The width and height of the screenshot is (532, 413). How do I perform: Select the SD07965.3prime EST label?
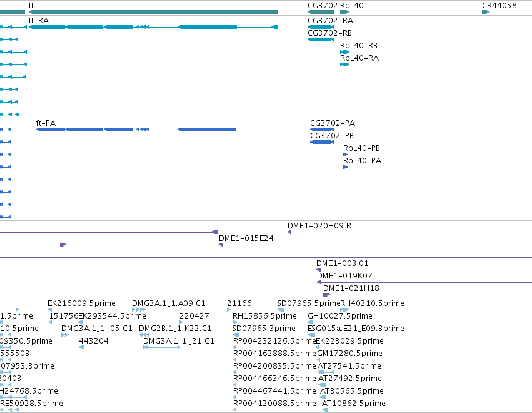pos(264,329)
